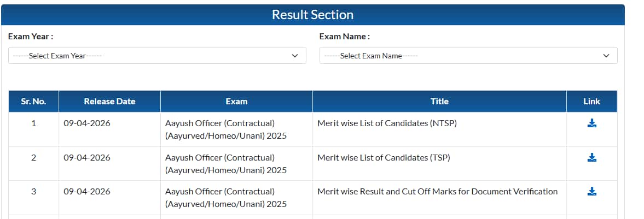The height and width of the screenshot is (219, 644).
Task: Select 'Merit wise List of Candidates (NTSP)' title
Action: (x=387, y=123)
